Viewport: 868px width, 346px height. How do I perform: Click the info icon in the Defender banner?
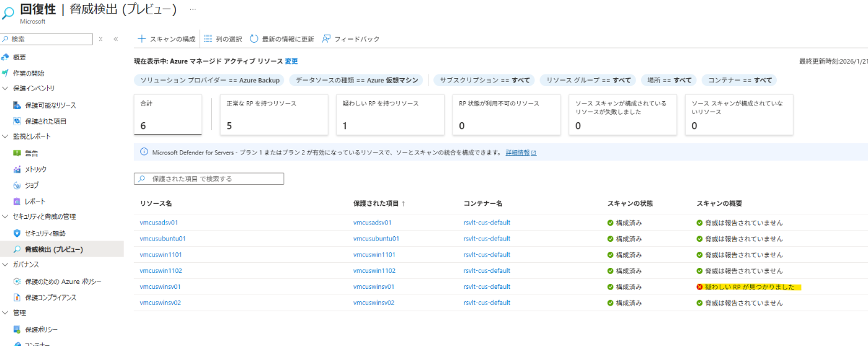(144, 152)
